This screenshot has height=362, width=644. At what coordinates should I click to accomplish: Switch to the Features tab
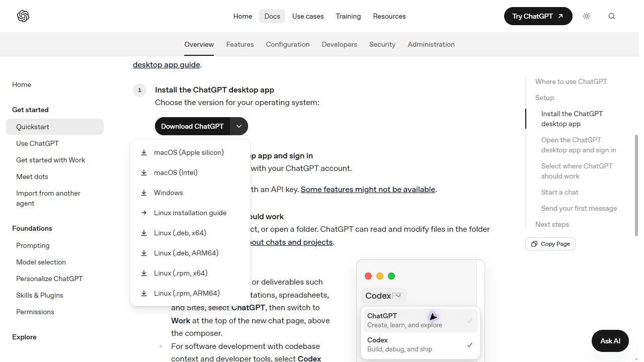(x=240, y=44)
